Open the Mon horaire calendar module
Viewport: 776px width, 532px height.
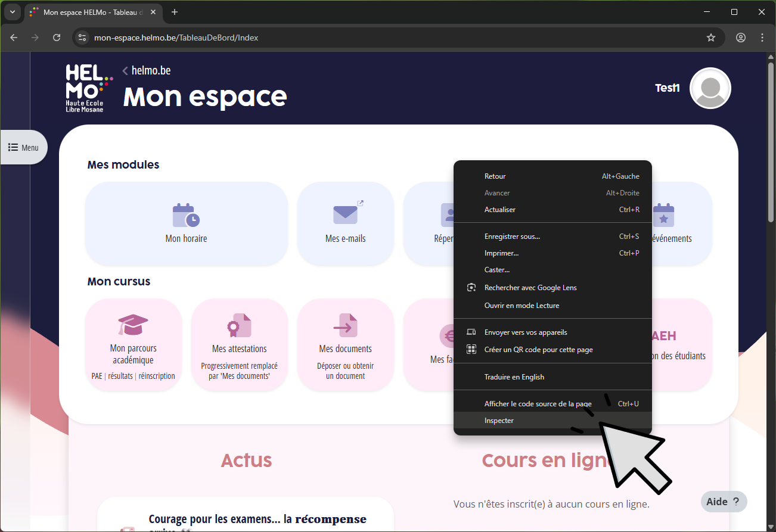click(186, 216)
